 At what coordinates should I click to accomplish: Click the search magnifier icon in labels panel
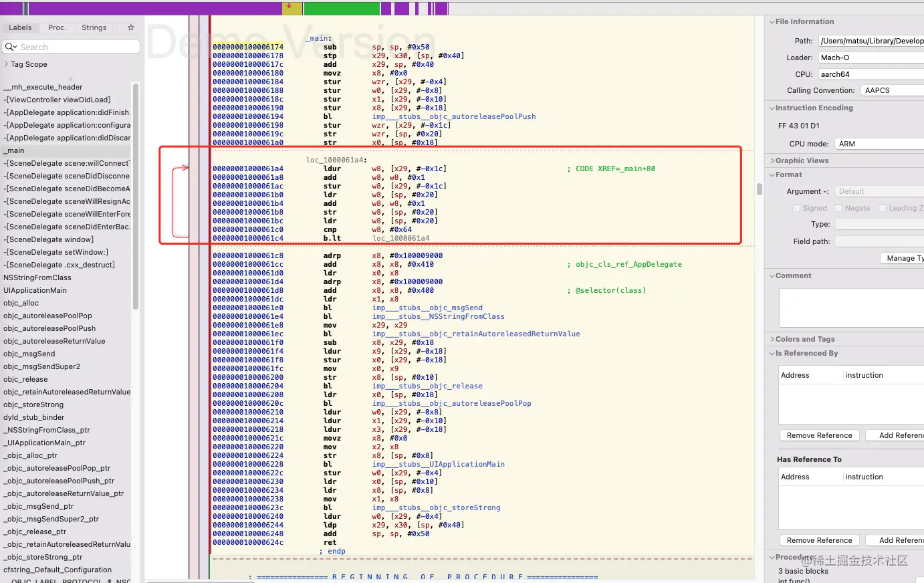coord(11,47)
